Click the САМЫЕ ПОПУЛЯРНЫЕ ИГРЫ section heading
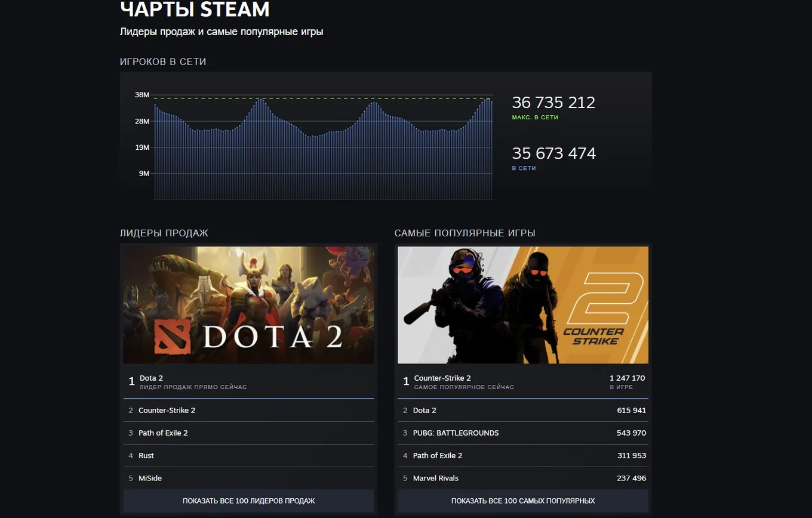This screenshot has width=812, height=518. point(465,233)
